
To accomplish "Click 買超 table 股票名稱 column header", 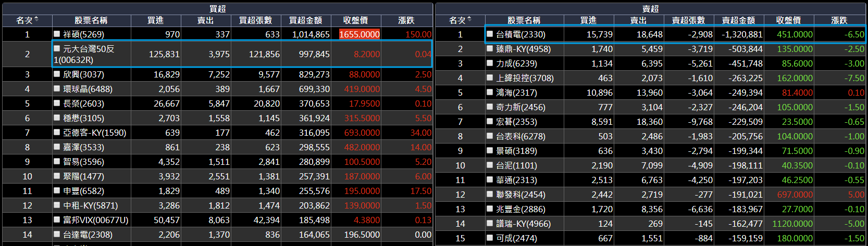I will [x=91, y=20].
